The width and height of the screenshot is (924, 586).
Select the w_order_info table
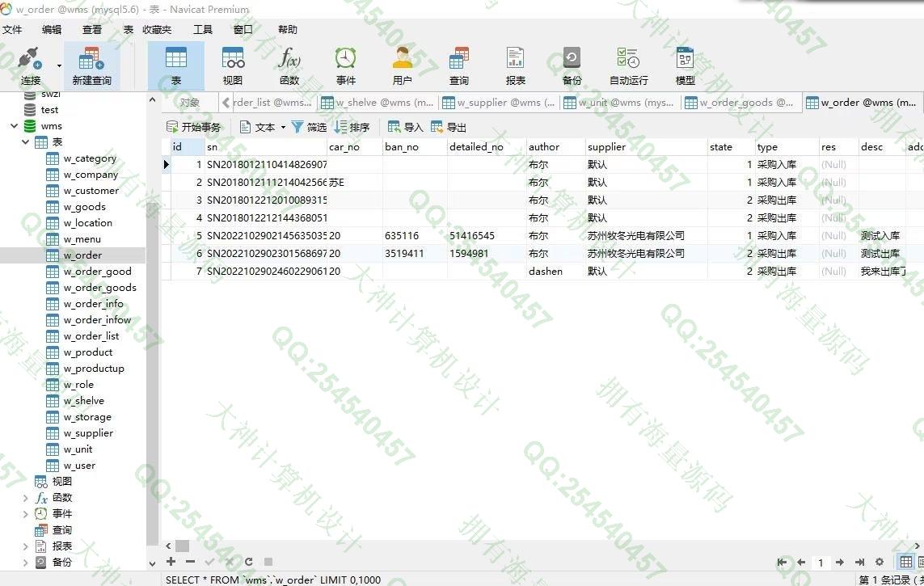(x=93, y=304)
